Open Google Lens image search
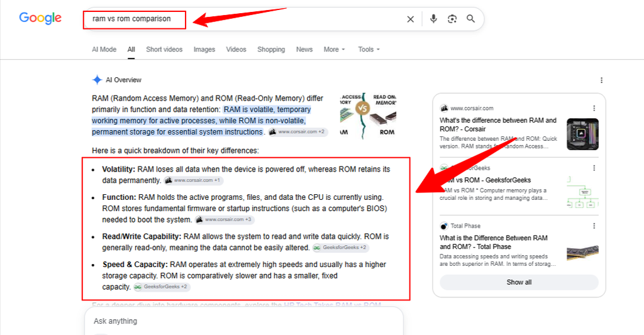The height and width of the screenshot is (335, 644). point(452,19)
